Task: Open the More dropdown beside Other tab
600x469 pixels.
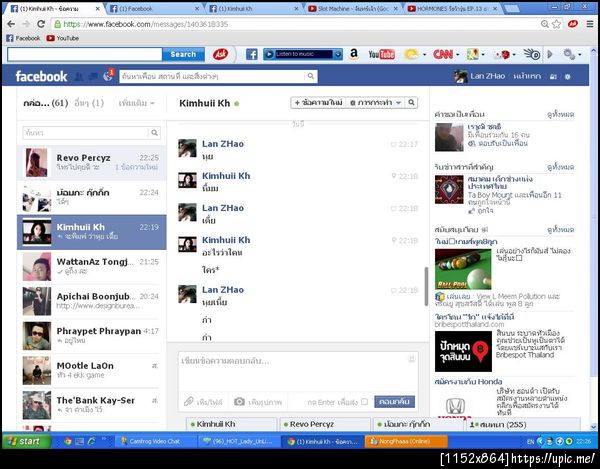Action: point(137,103)
